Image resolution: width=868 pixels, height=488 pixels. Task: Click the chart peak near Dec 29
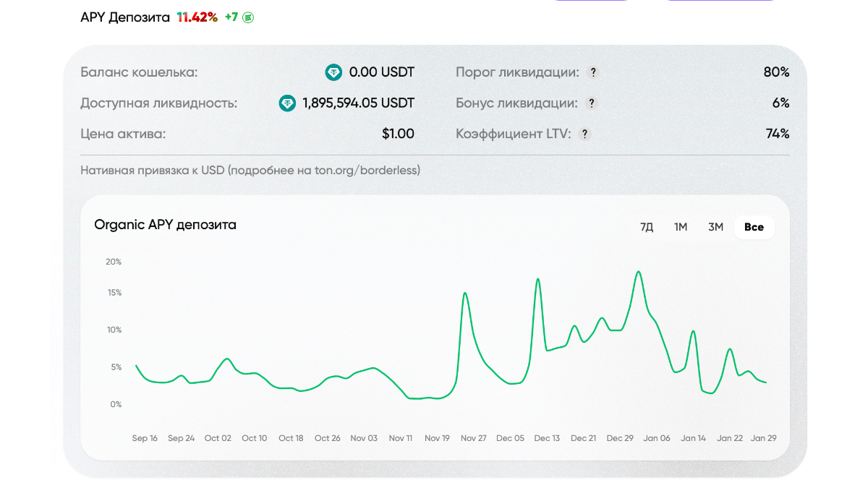638,273
